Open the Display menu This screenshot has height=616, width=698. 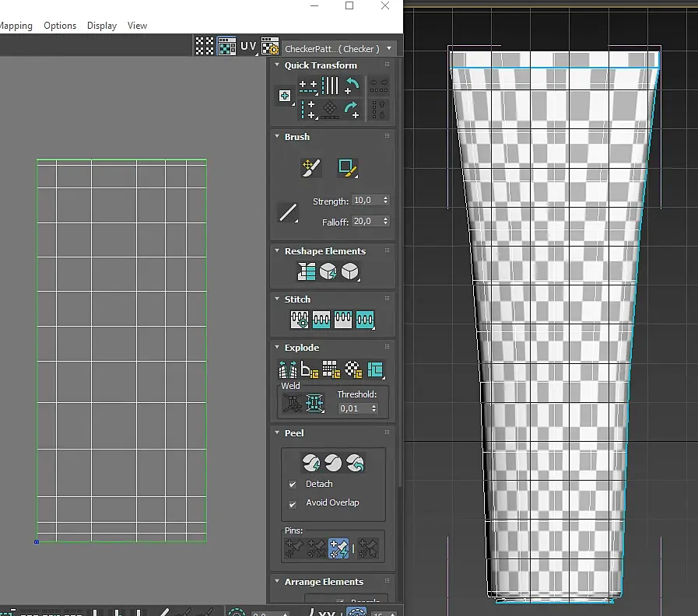[102, 26]
